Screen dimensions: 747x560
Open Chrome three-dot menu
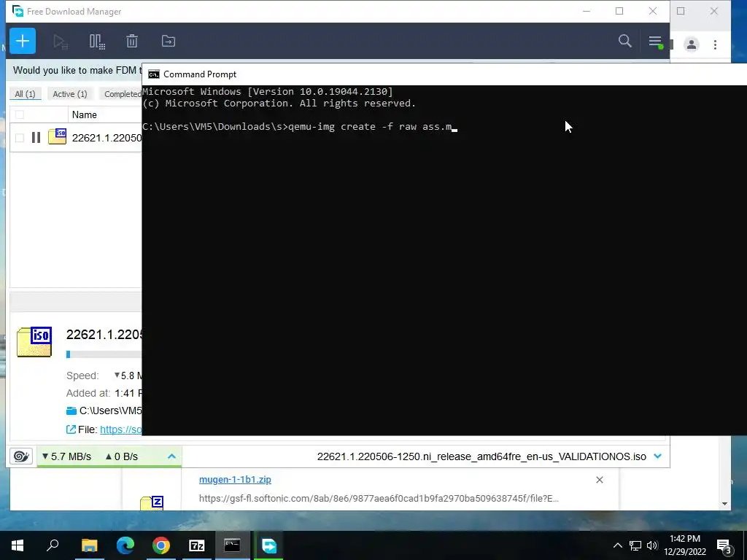pos(715,44)
